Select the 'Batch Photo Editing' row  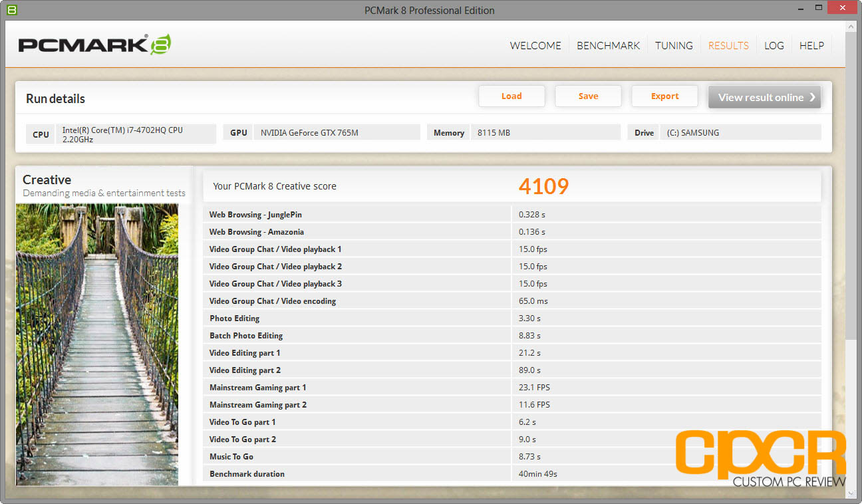tap(512, 336)
